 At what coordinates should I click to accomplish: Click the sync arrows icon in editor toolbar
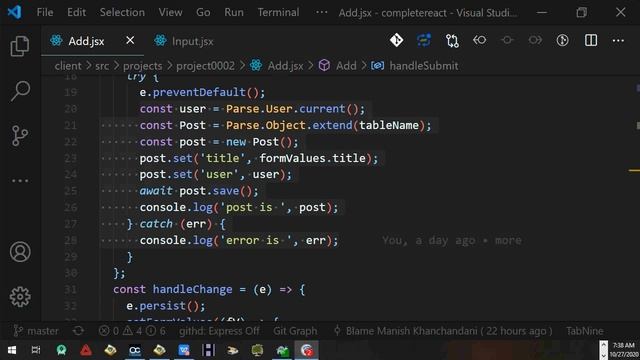(x=424, y=40)
